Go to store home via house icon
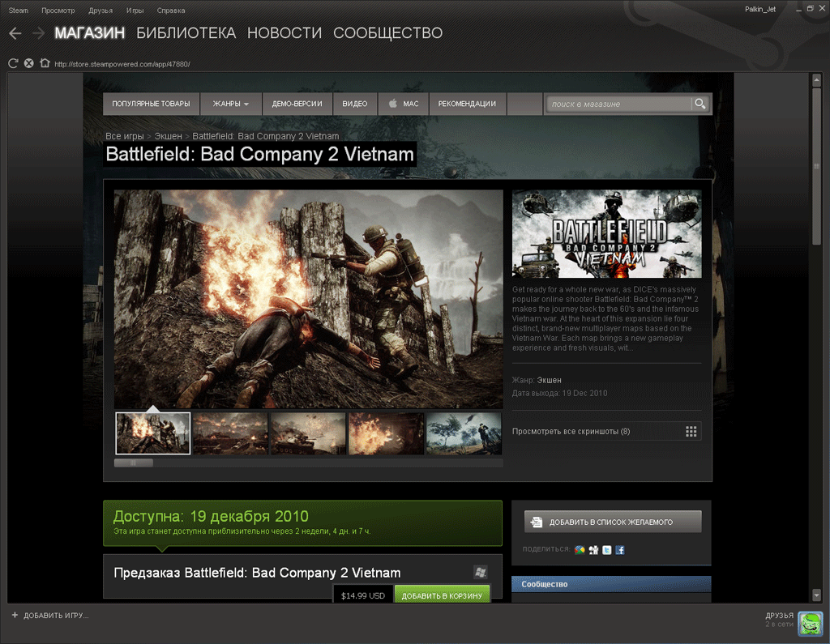 click(45, 63)
